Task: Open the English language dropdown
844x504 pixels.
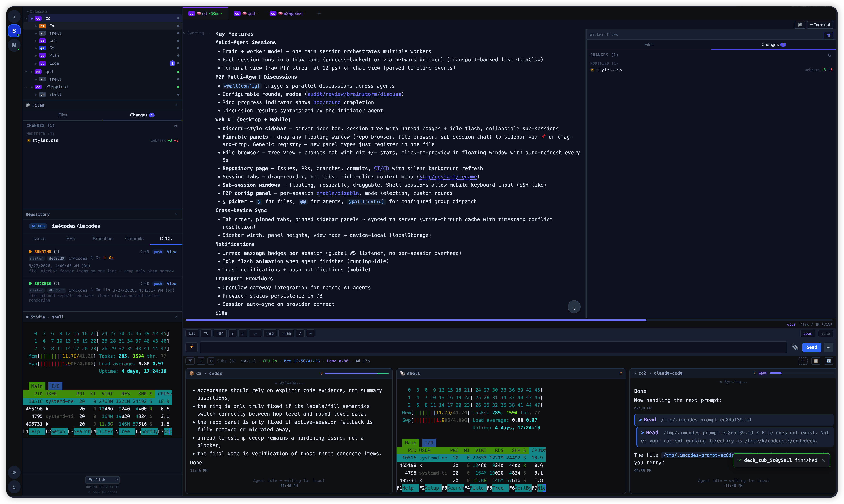Action: (102, 480)
